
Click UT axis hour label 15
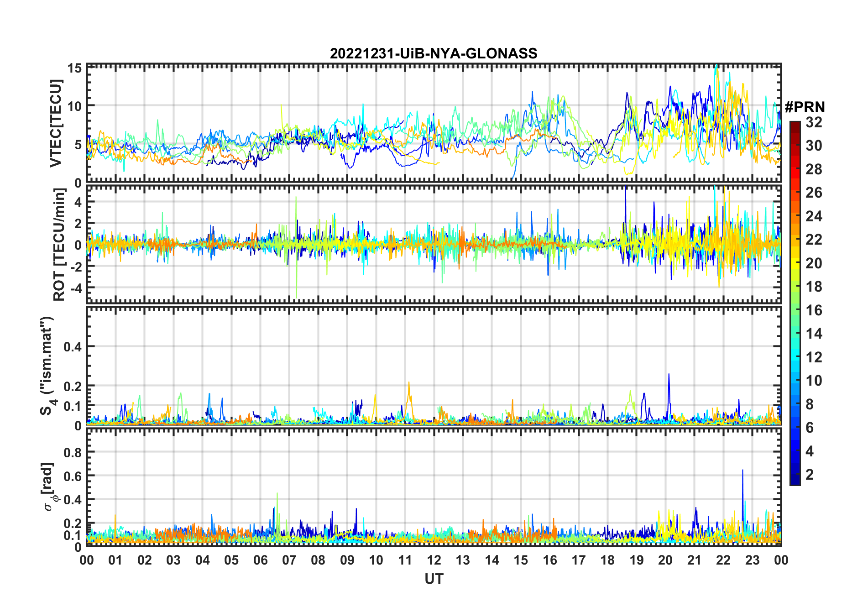point(521,560)
